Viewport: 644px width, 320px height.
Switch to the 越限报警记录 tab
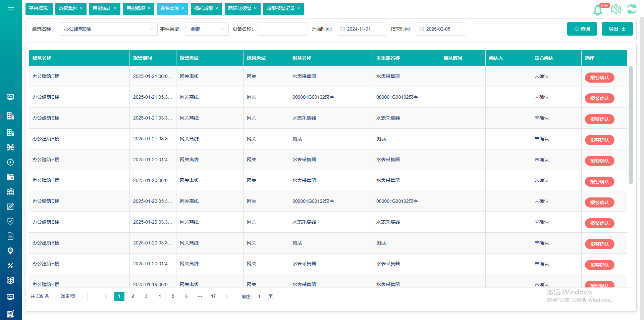tap(280, 8)
